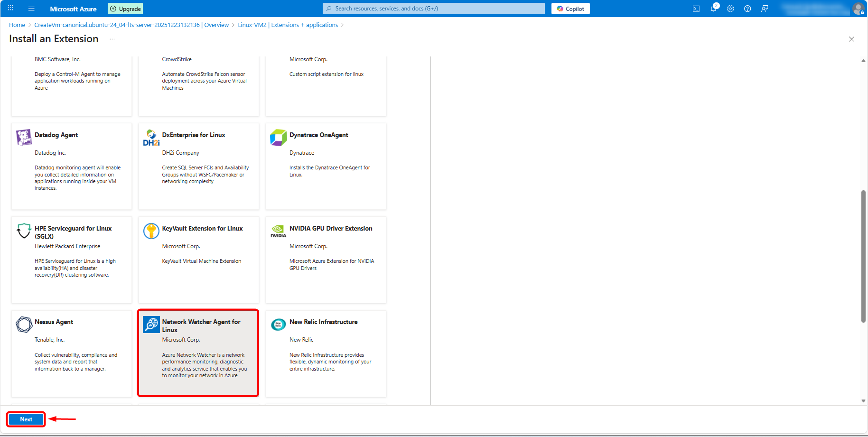This screenshot has height=437, width=868.
Task: Click the DH2i logo icon
Action: [151, 137]
